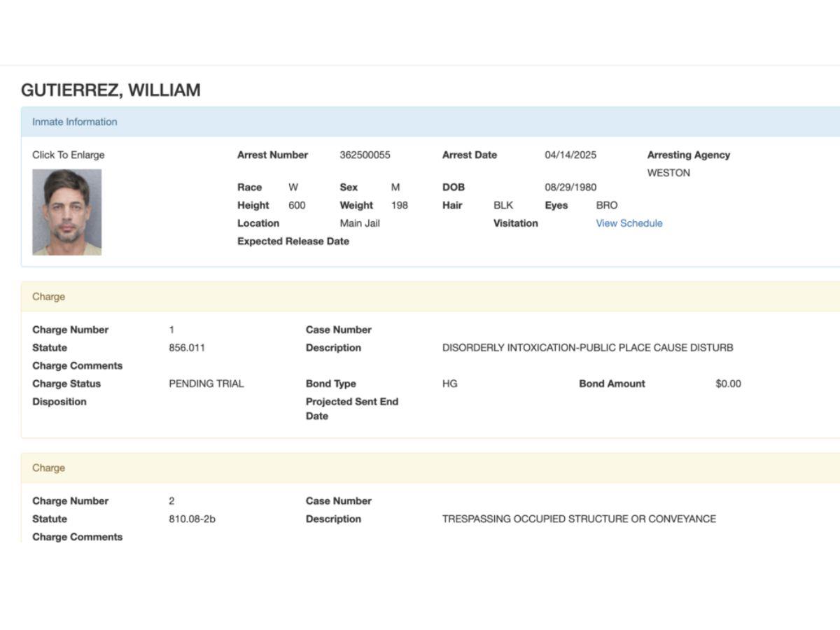The image size is (840, 630).
Task: Select the GUTIERREZ, WILLIAM page heading
Action: (x=111, y=90)
